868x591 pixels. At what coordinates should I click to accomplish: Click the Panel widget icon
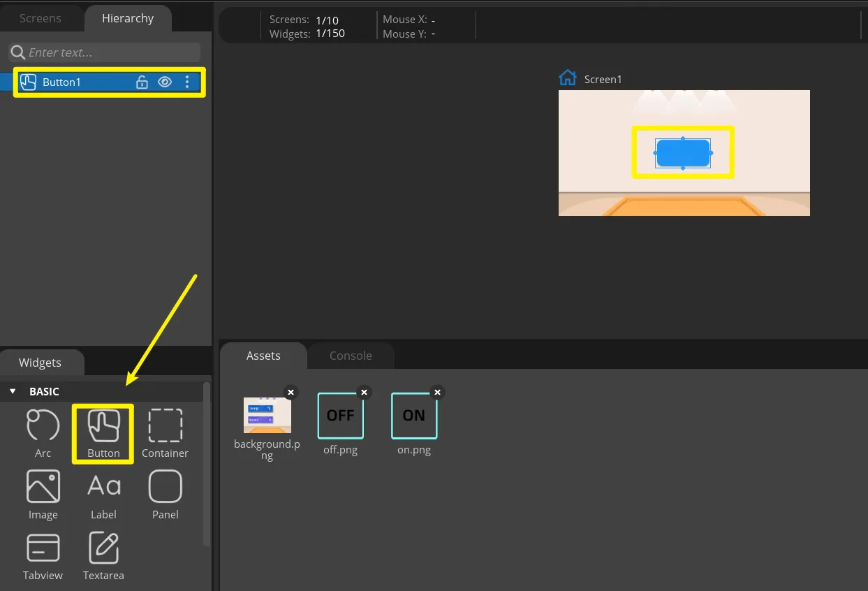click(165, 486)
